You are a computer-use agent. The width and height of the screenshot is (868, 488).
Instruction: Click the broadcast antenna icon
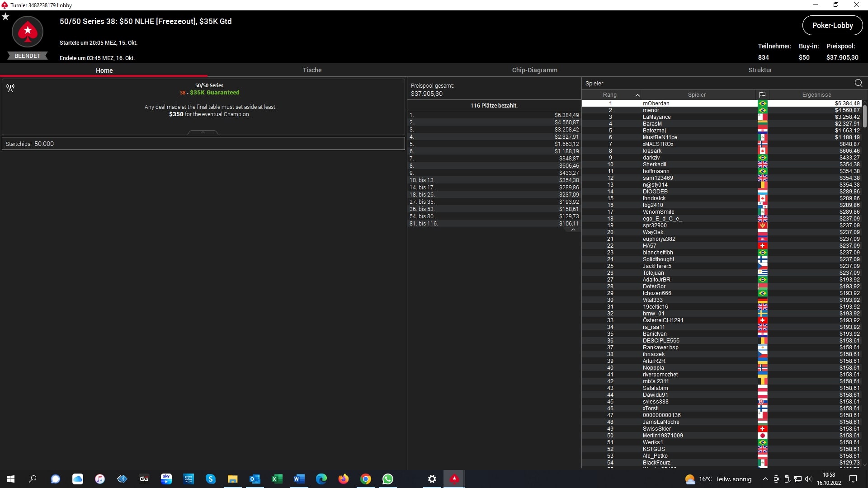10,88
